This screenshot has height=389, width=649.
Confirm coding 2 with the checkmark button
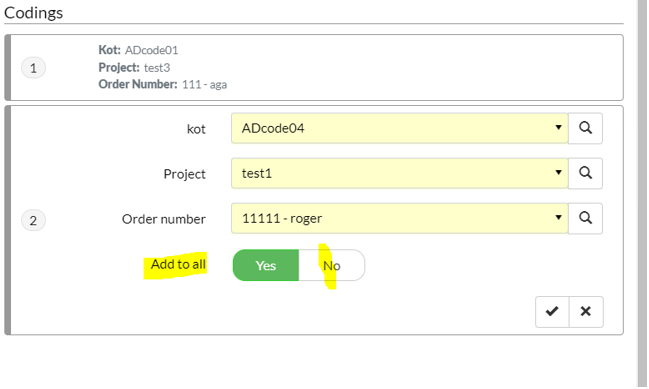tap(552, 312)
